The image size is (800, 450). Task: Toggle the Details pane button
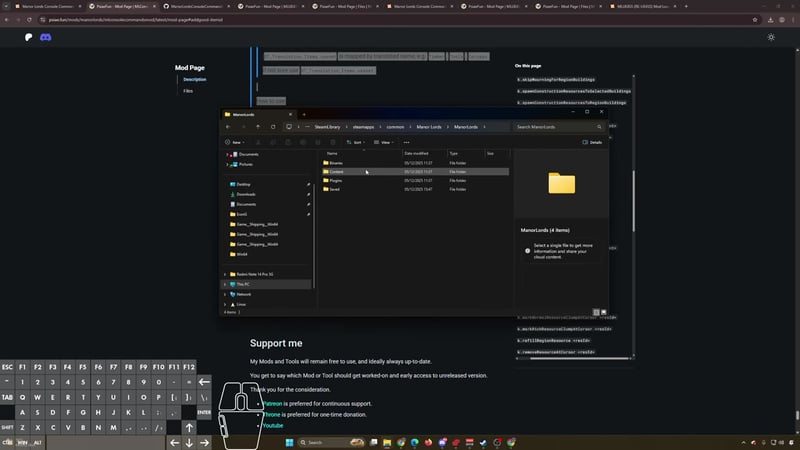point(592,142)
